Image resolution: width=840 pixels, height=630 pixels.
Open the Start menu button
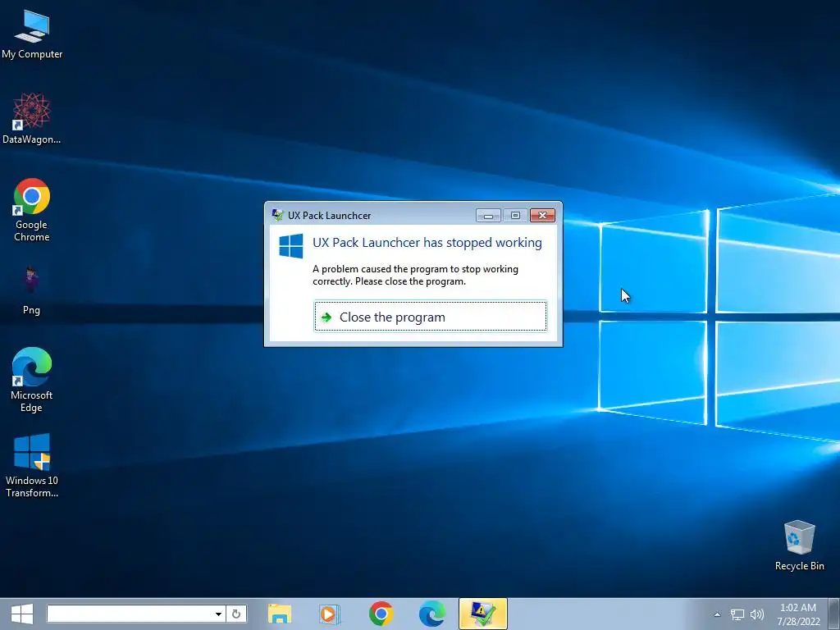pyautogui.click(x=22, y=614)
